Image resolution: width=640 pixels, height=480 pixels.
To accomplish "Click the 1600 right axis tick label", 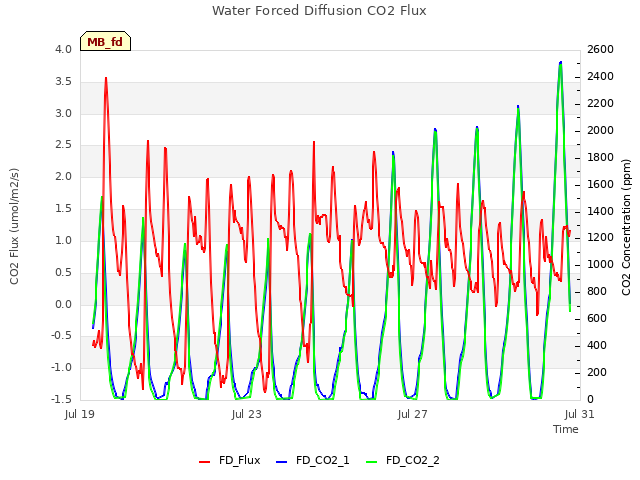I will tap(600, 184).
